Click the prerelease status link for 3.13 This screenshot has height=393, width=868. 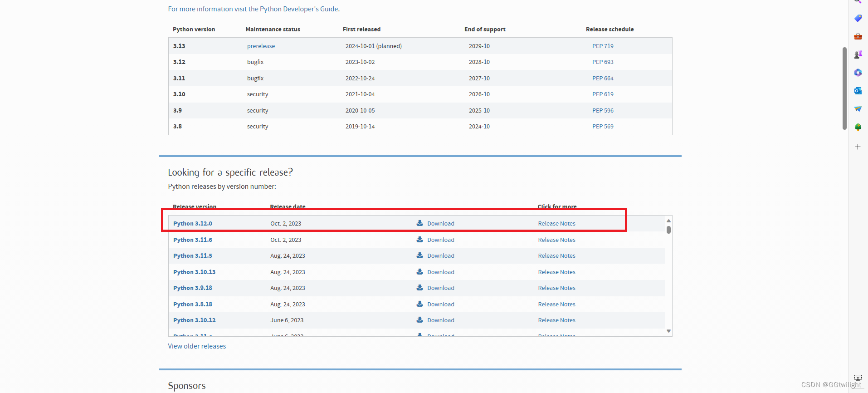[261, 46]
